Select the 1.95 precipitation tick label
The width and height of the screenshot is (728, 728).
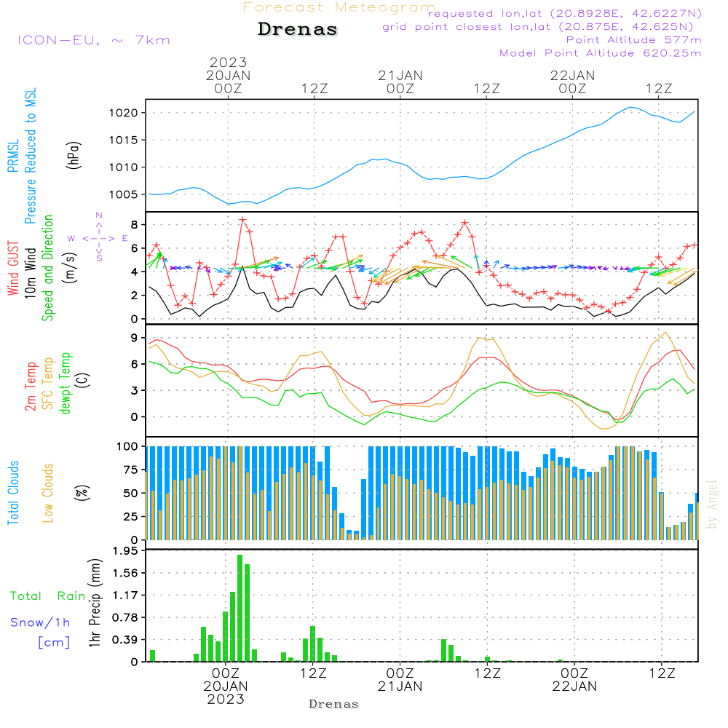click(125, 551)
